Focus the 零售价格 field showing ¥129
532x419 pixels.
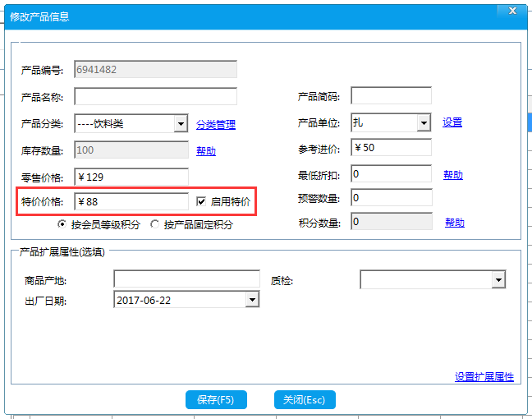pyautogui.click(x=131, y=177)
